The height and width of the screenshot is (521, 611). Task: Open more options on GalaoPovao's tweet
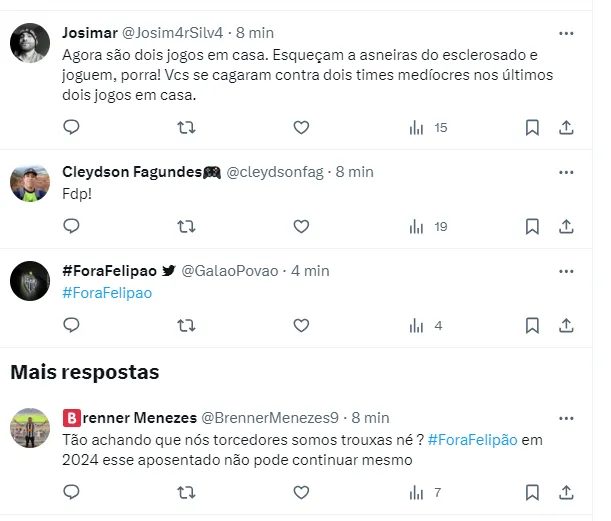pos(566,270)
